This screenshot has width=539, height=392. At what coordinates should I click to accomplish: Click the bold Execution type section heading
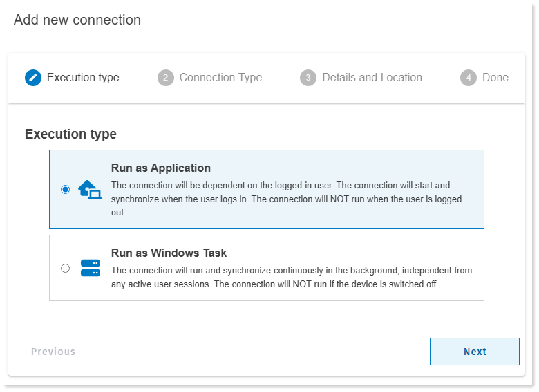point(71,134)
